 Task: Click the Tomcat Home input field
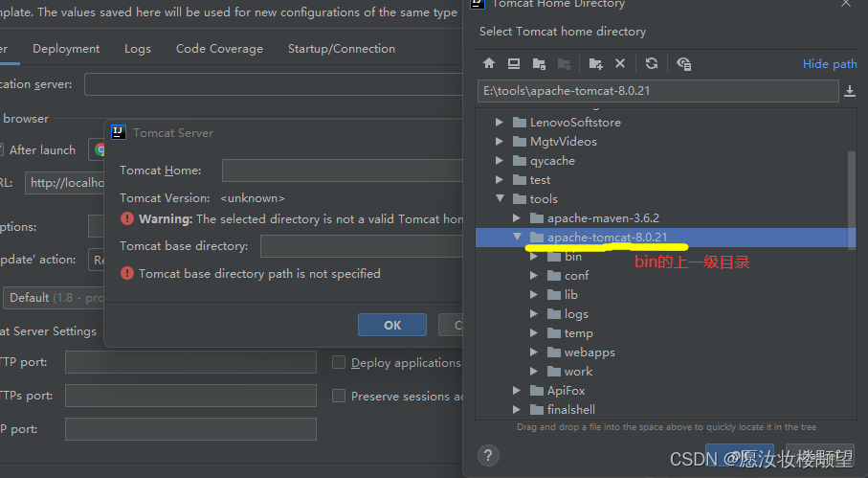click(x=342, y=171)
